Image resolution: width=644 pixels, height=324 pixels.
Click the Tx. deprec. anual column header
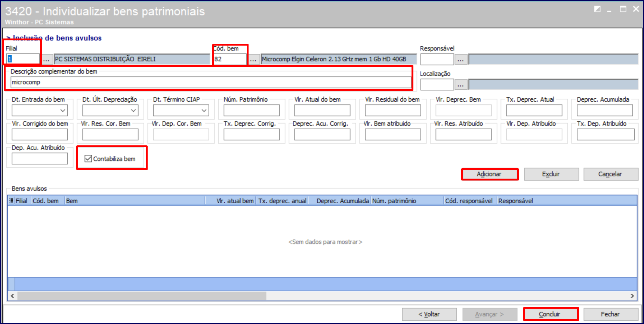[x=282, y=201]
